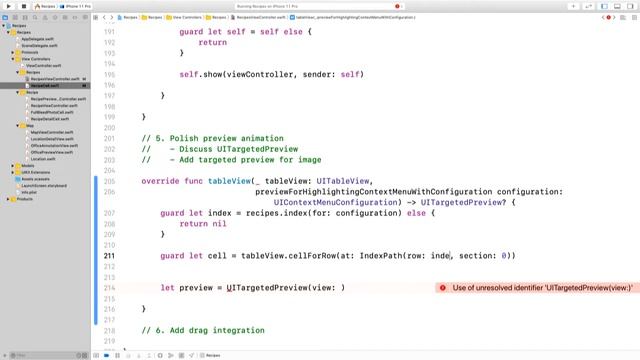
Task: Click the Simulate Location arrow icon
Action: [x=191, y=356]
